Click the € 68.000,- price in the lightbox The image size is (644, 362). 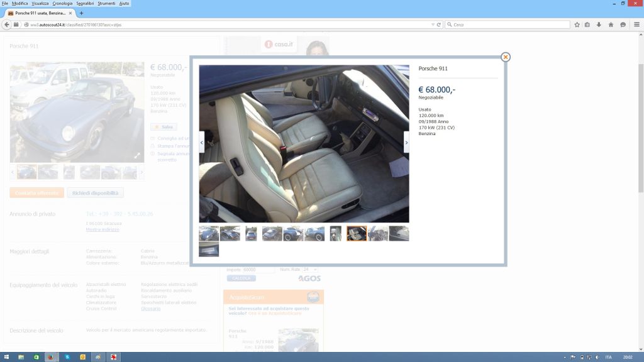click(437, 89)
